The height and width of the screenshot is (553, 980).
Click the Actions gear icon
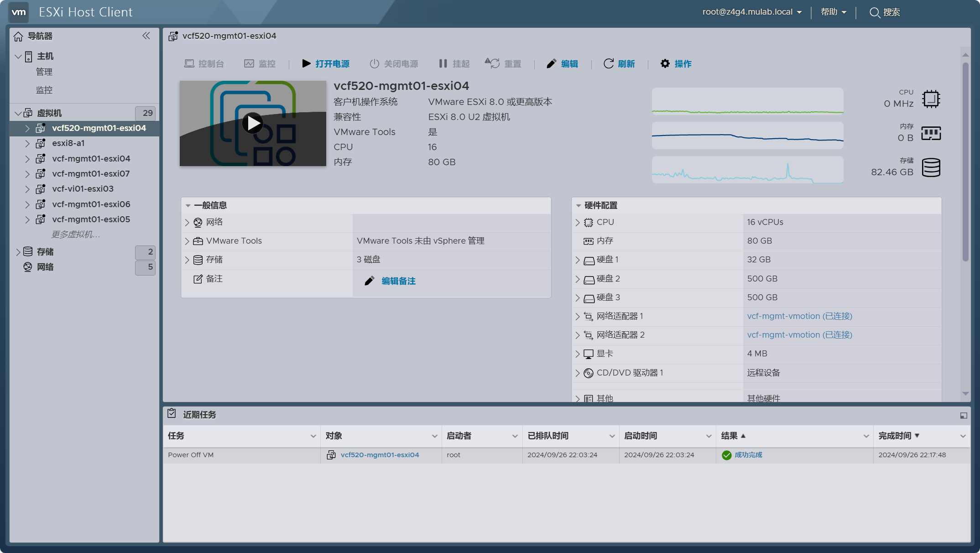coord(665,63)
